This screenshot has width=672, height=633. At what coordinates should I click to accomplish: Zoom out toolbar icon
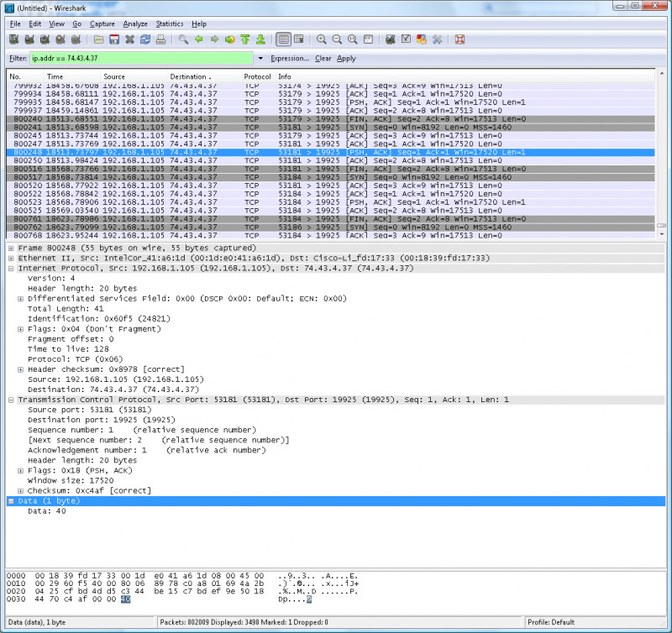(x=337, y=39)
